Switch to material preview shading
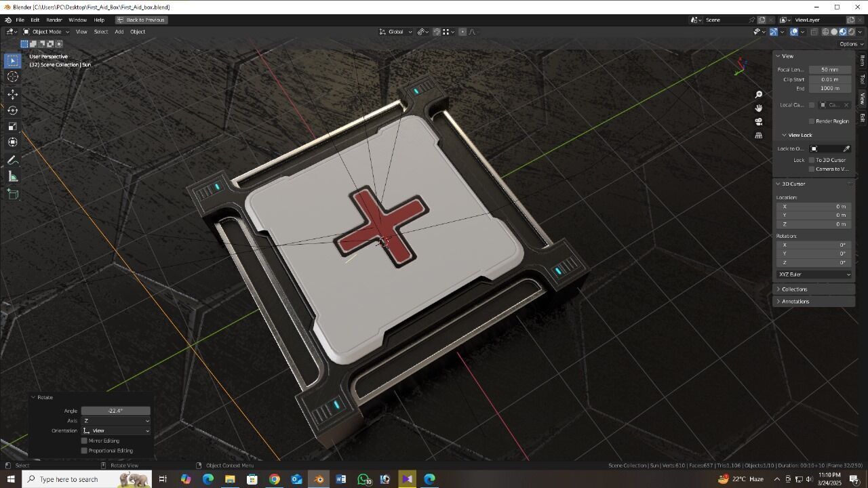Viewport: 868px width, 488px height. (843, 32)
